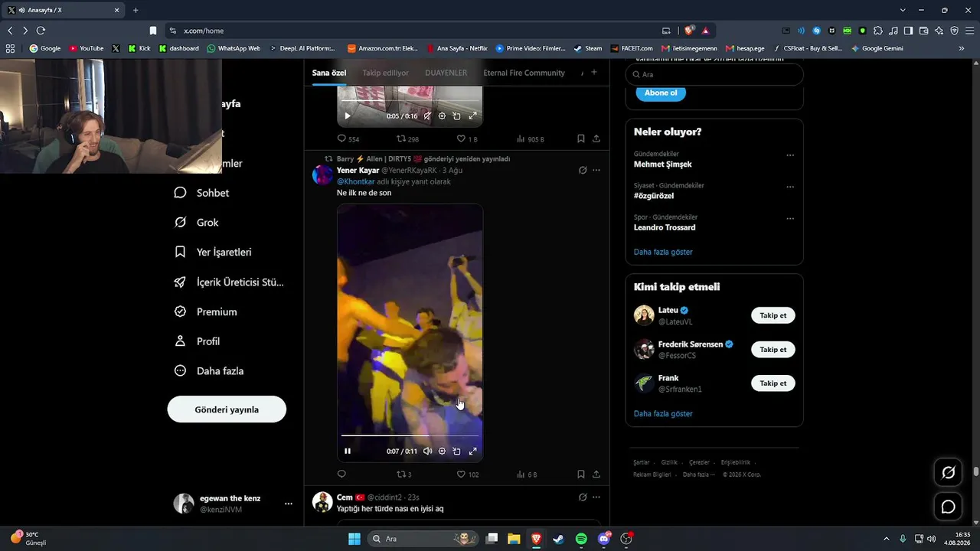Open Premium from the sidebar
Screen dimensions: 980x551
point(205,311)
